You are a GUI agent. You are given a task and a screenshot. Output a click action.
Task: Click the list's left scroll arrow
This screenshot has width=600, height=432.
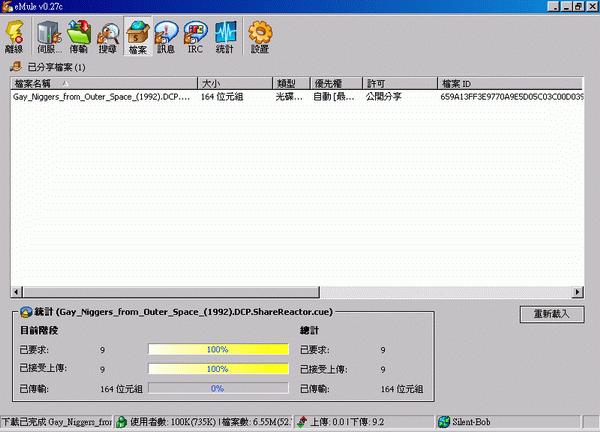(x=16, y=292)
